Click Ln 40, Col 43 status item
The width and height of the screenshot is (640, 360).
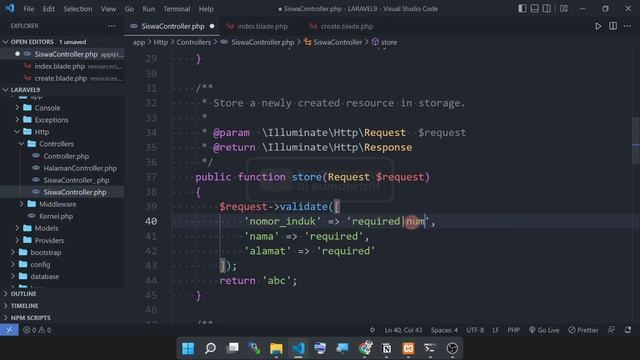coord(403,330)
